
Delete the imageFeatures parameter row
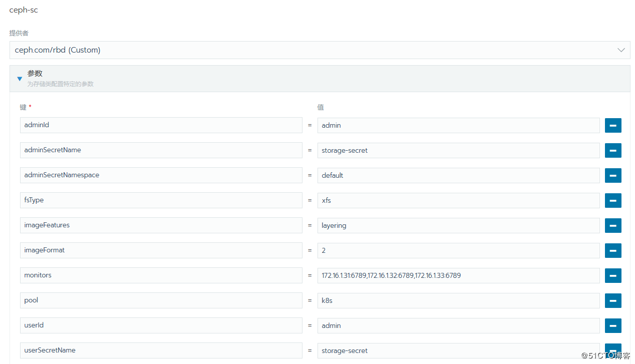tap(613, 225)
